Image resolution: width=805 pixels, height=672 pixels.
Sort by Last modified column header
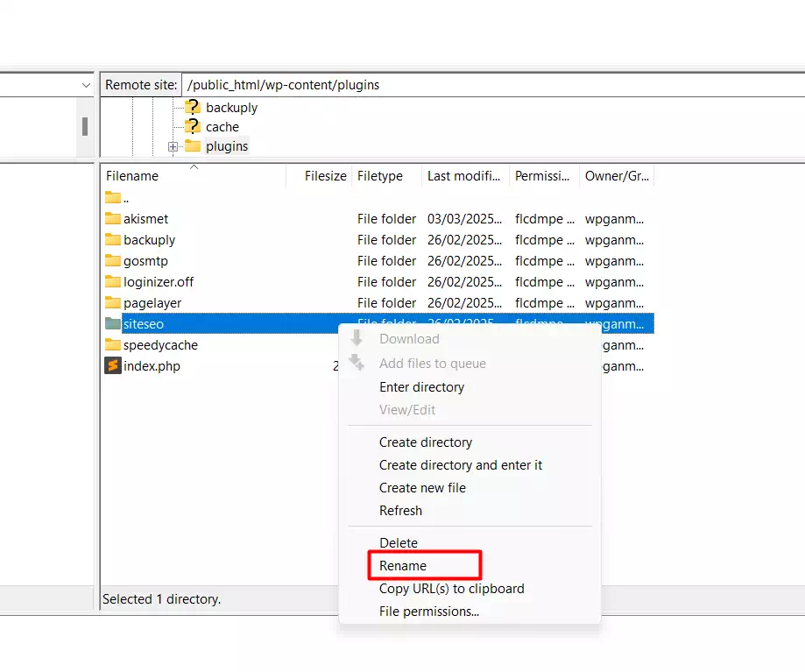coord(466,176)
